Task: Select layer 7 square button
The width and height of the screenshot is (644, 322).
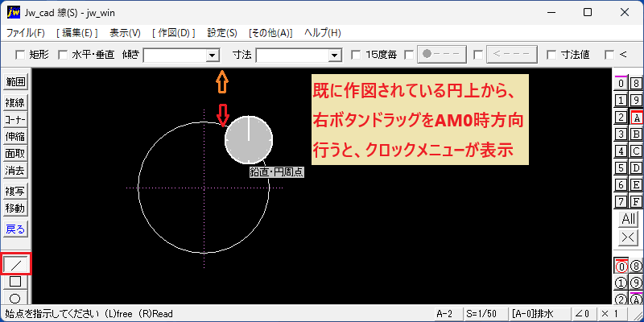Action: (621, 202)
